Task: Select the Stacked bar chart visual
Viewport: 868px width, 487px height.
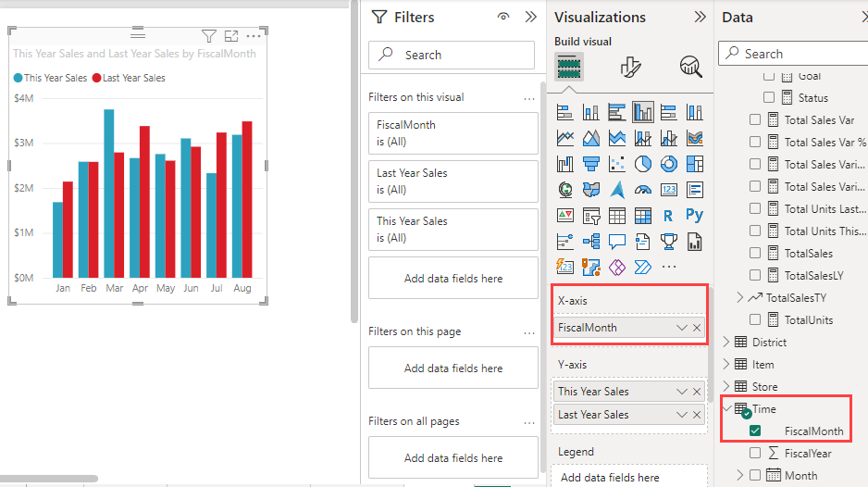Action: [564, 112]
